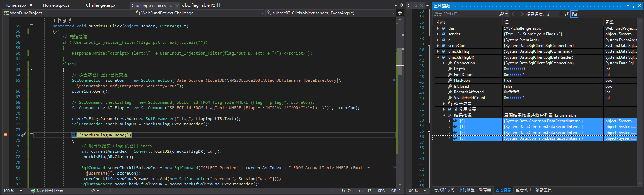The height and width of the screenshot is (195, 644).
Task: Click the back arrow in locals search
Action: click(514, 14)
